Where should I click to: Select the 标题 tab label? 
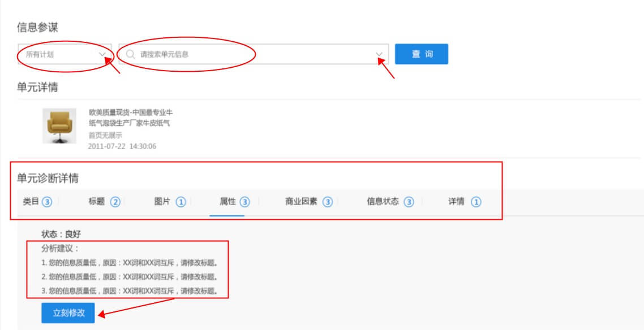pyautogui.click(x=97, y=202)
